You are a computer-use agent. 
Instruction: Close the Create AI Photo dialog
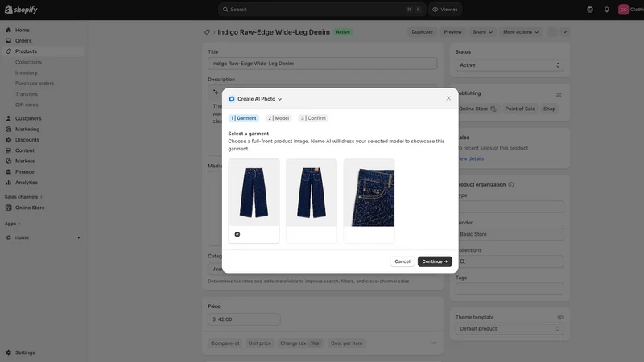tap(448, 98)
